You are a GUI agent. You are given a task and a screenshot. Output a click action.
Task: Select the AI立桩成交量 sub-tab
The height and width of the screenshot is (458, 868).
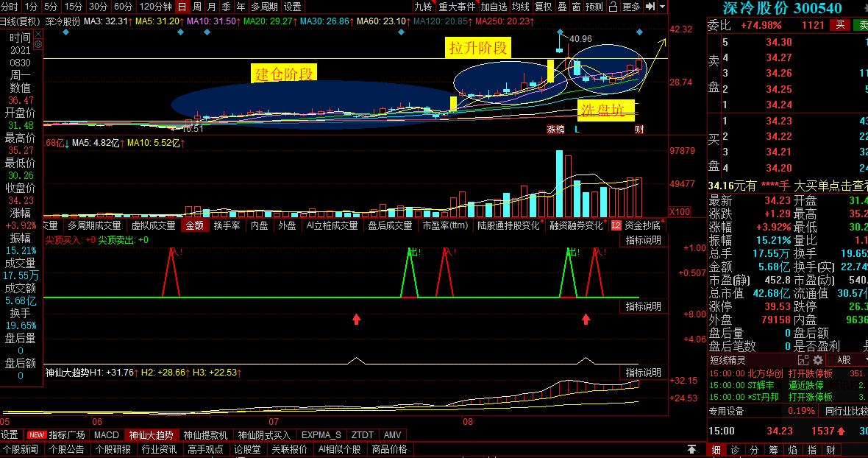click(332, 225)
